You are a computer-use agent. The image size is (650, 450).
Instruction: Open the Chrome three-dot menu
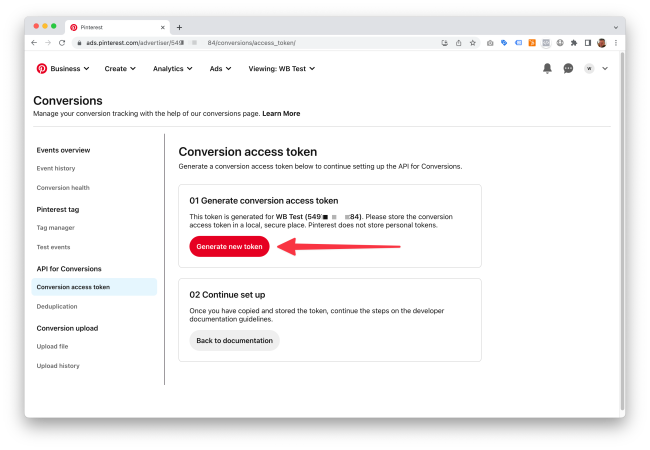coord(615,43)
